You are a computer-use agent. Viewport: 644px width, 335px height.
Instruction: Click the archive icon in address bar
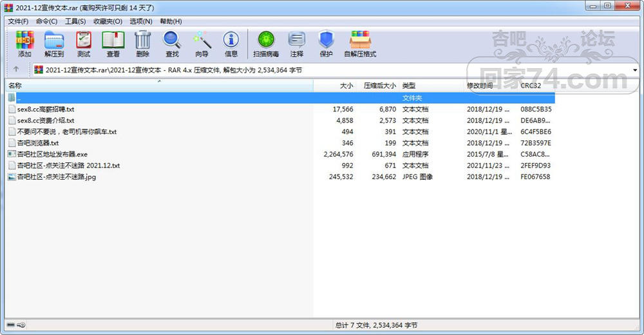(39, 70)
